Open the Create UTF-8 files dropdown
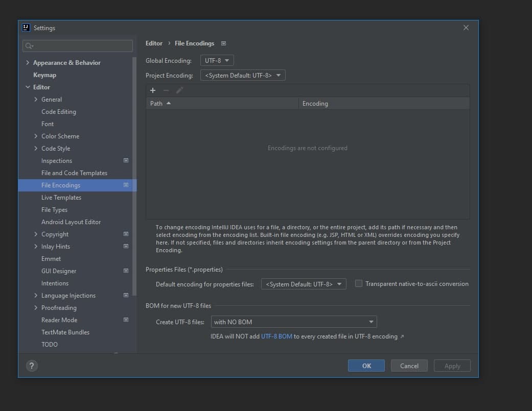This screenshot has height=411, width=532. pyautogui.click(x=294, y=322)
